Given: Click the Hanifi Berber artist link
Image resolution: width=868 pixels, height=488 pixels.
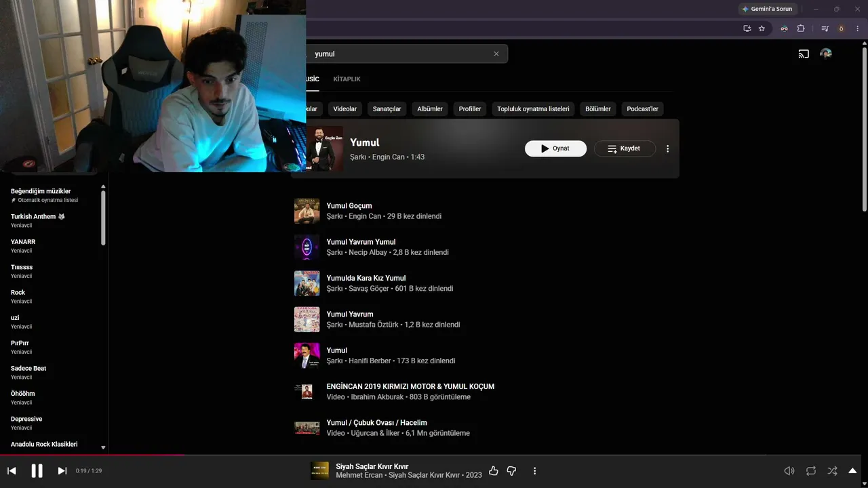Looking at the screenshot, I should pos(370,361).
